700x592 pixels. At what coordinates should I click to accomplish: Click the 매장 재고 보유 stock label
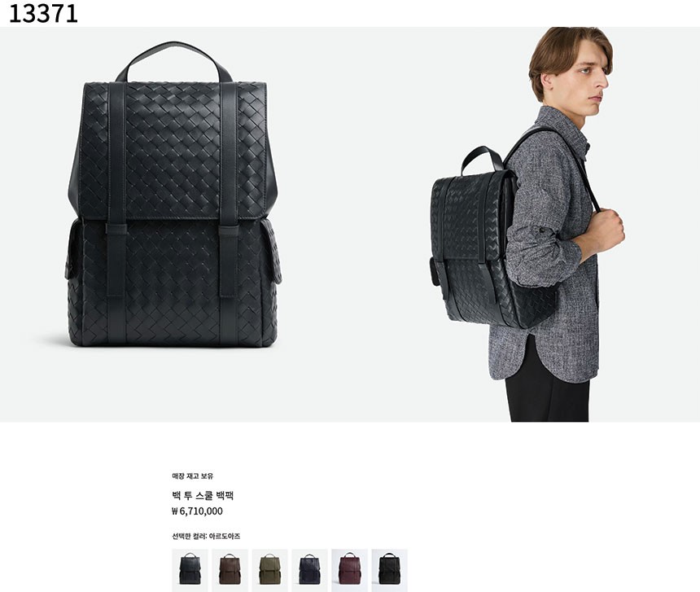point(192,476)
